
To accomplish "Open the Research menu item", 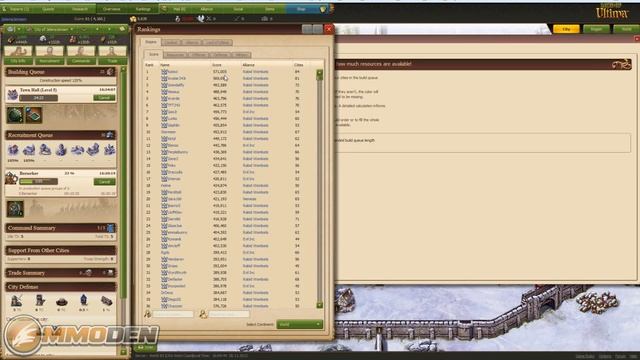I will (x=80, y=9).
